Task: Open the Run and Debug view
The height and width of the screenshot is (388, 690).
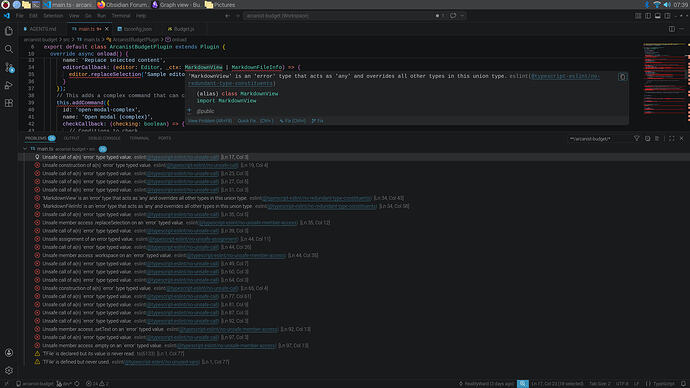Action: (x=8, y=85)
